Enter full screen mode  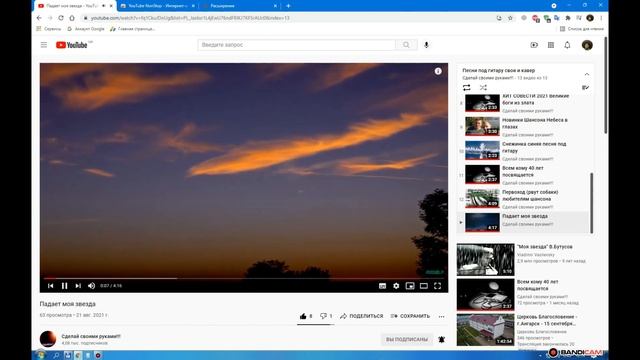click(438, 286)
